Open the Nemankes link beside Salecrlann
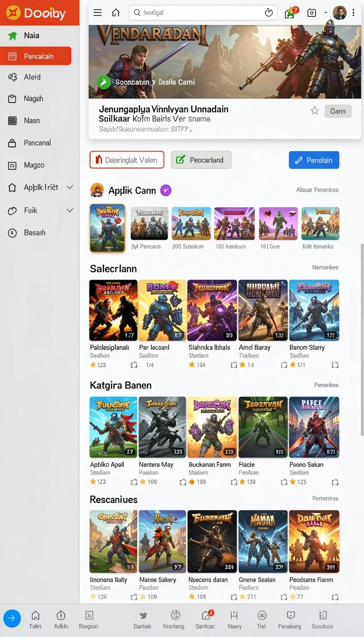This screenshot has width=364, height=637. [325, 267]
